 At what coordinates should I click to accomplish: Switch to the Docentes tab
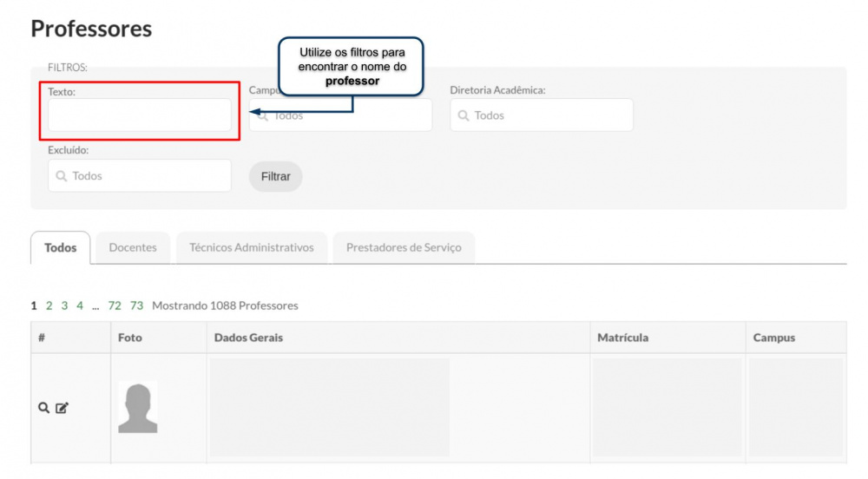coord(133,248)
